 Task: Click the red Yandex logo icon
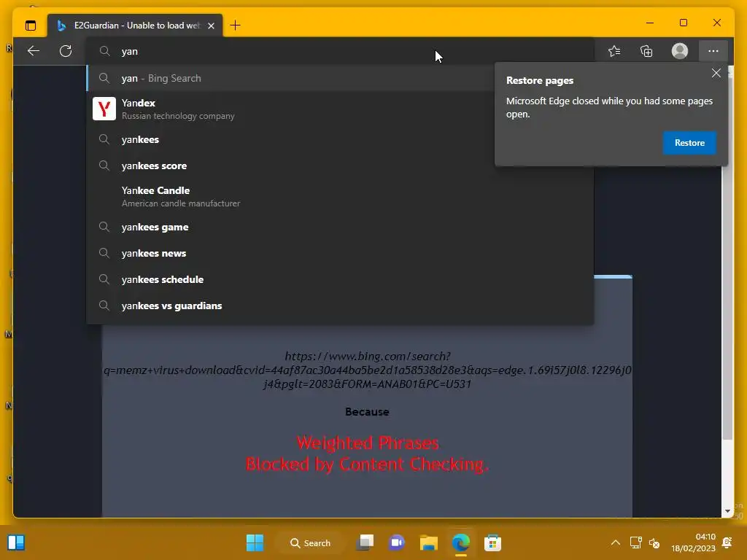pyautogui.click(x=104, y=109)
